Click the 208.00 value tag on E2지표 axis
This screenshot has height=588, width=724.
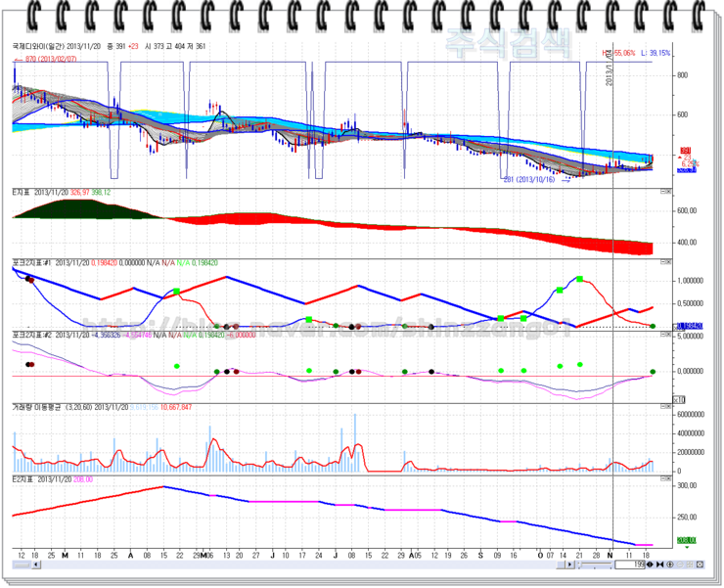[x=687, y=540]
